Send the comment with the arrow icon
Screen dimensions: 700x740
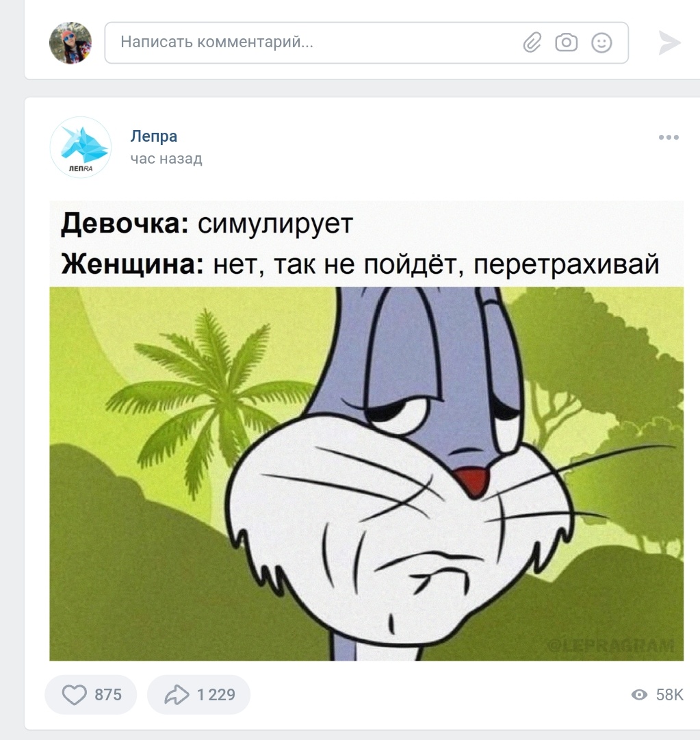pos(669,42)
